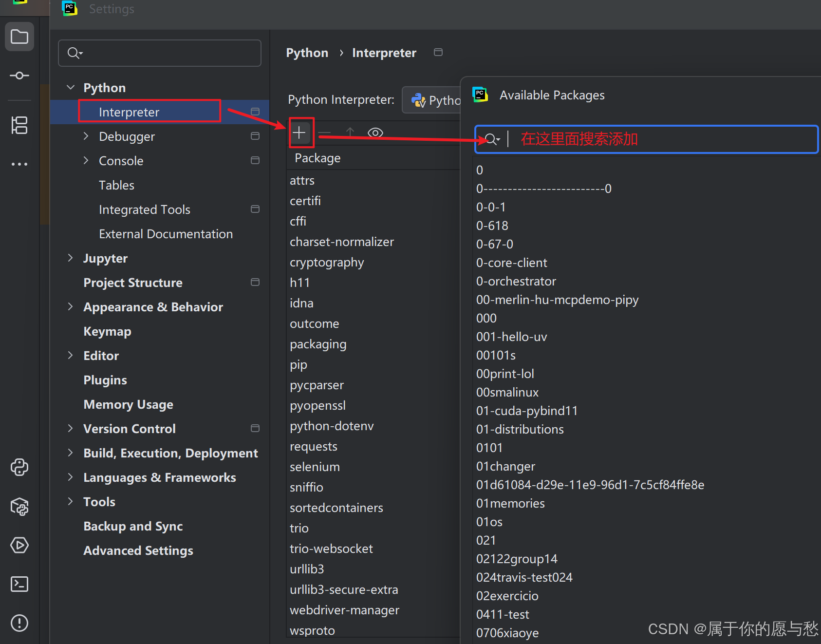821x644 pixels.
Task: Focus the Available Packages search field
Action: [x=646, y=139]
